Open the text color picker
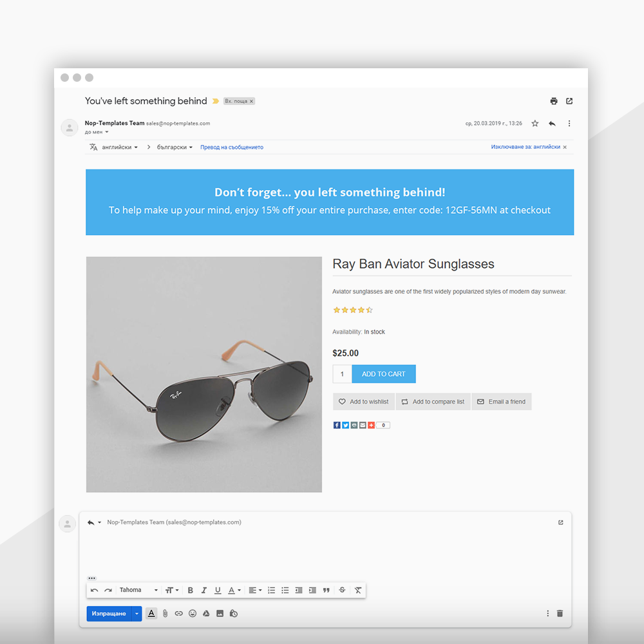Screen dimensions: 644x644 click(x=234, y=590)
